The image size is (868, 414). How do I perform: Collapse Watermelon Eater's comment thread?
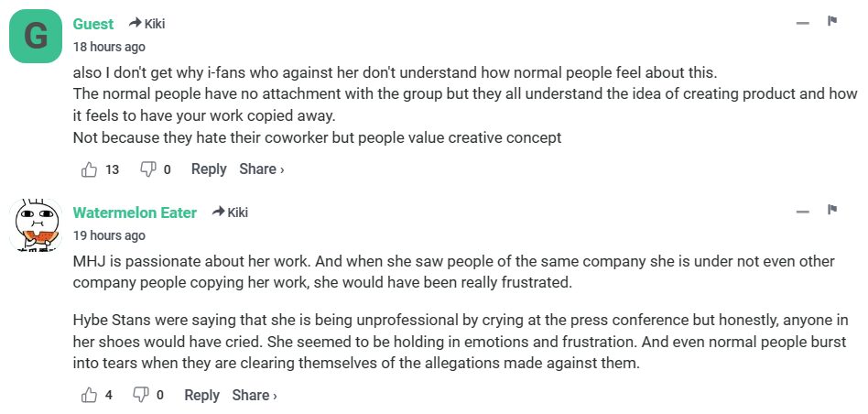[x=803, y=212]
